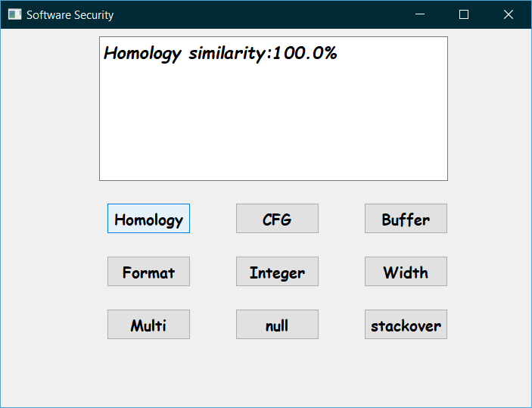Run the Multi check button
Image resolution: width=532 pixels, height=408 pixels.
(148, 325)
